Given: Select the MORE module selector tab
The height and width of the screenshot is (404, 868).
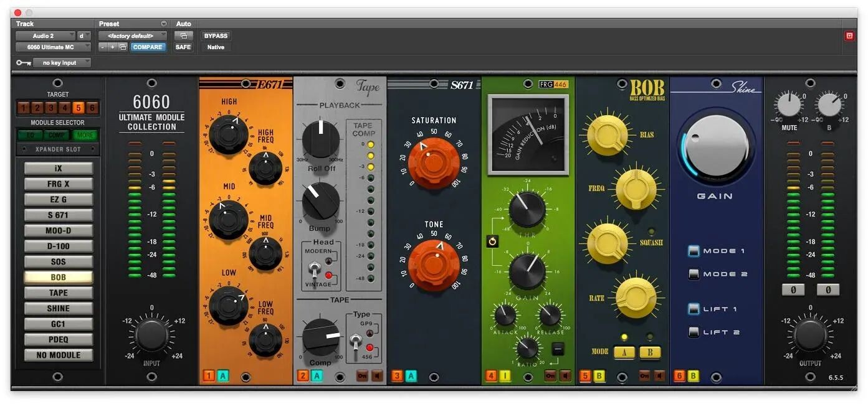Looking at the screenshot, I should (x=85, y=135).
